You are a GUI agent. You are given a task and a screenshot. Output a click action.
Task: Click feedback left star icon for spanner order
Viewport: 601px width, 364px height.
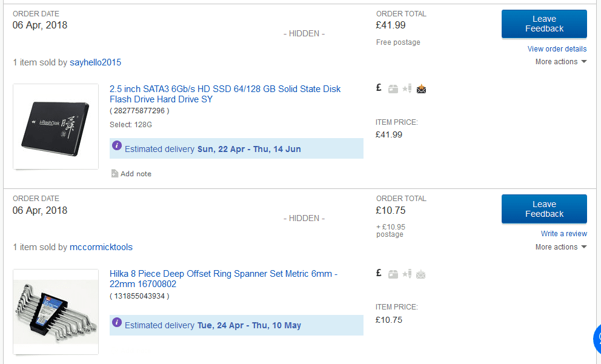(x=407, y=274)
